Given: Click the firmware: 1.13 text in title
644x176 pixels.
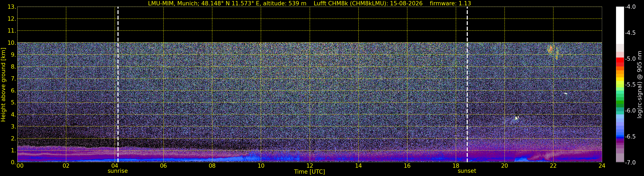Looking at the screenshot, I should coord(450,3).
